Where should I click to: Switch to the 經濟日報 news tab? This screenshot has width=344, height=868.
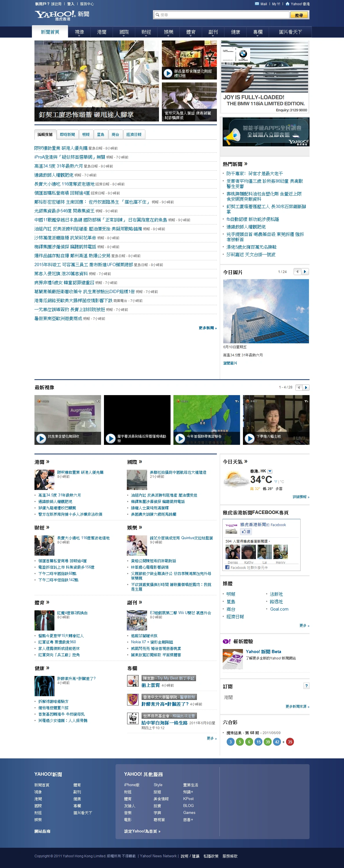pyautogui.click(x=134, y=134)
